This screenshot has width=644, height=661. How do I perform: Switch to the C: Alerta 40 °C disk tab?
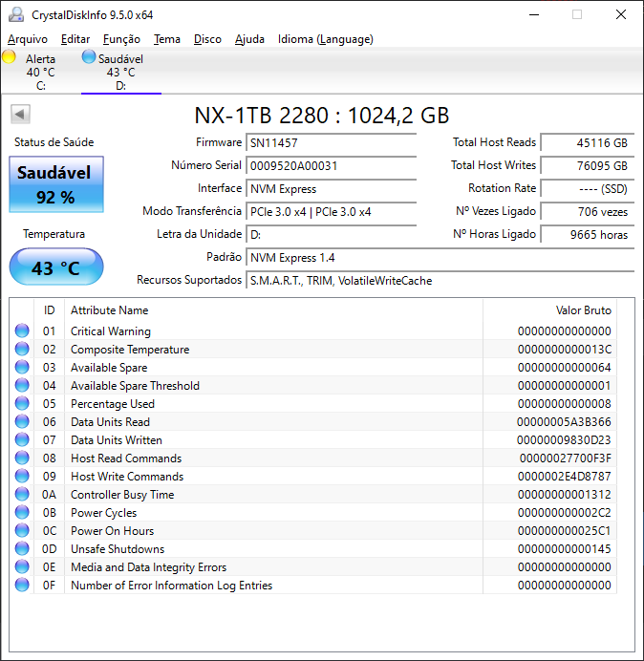(x=40, y=72)
